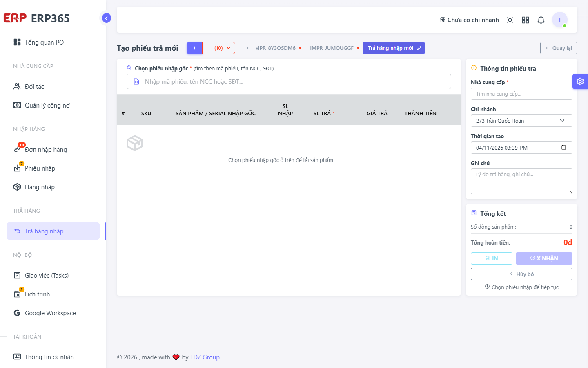Screen dimensions: 588x368
Task: Click the Tổng hoàn tiền 0đ value
Action: (x=568, y=242)
